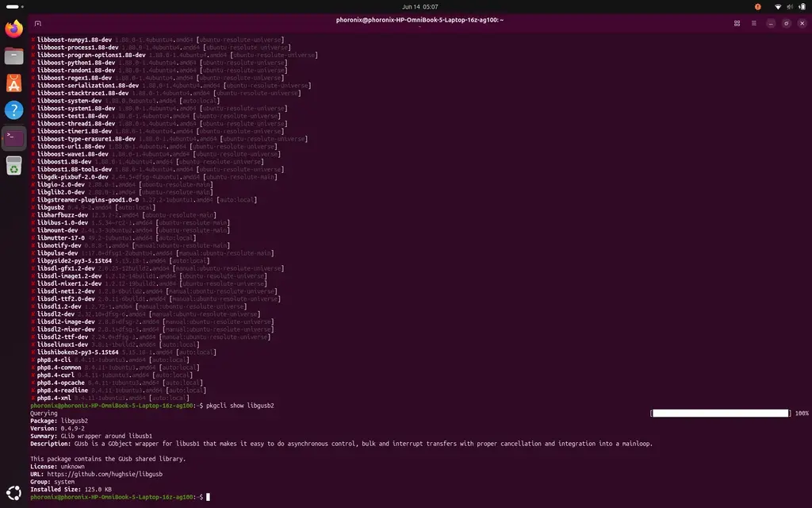Click the terminal window title text
The image size is (812, 508).
420,20
